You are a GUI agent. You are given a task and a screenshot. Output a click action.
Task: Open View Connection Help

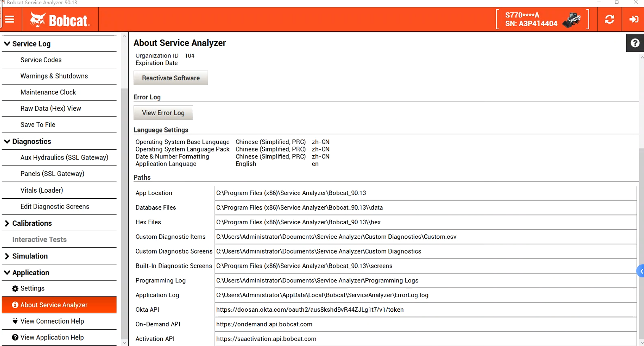point(52,321)
